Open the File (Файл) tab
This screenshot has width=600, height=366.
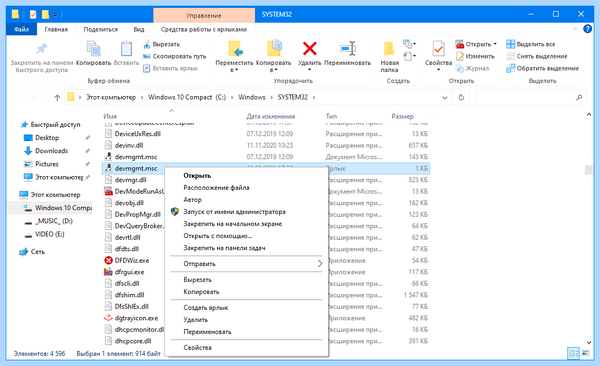coord(21,29)
